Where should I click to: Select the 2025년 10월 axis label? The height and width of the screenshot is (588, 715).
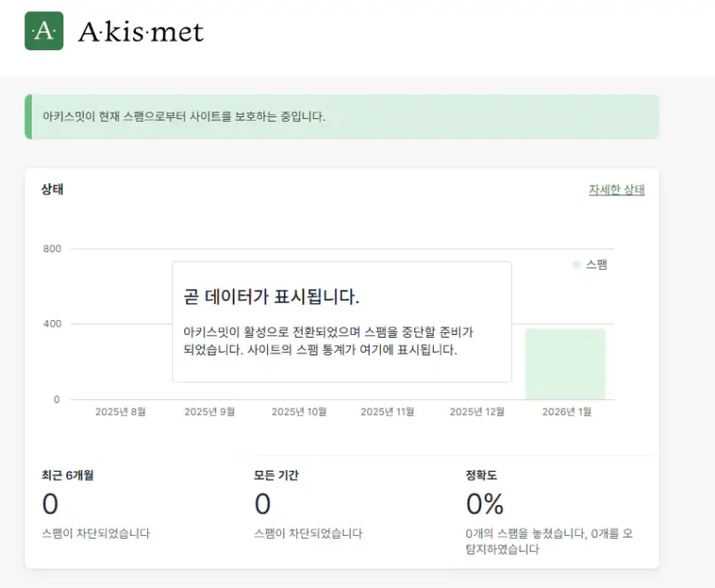pyautogui.click(x=299, y=412)
